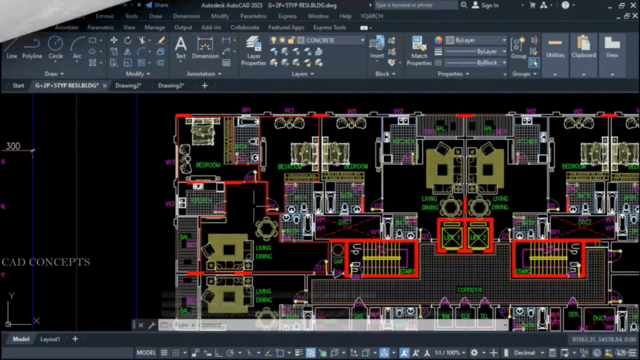Activate the Stretch tool
Screen dimensions: 640x360
pos(114,63)
